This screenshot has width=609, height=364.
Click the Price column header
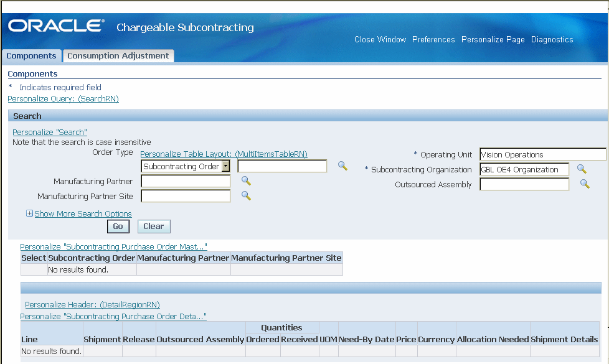pos(406,339)
